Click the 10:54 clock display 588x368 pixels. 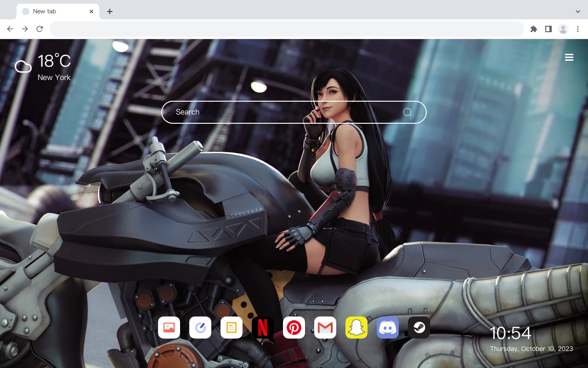click(x=510, y=333)
